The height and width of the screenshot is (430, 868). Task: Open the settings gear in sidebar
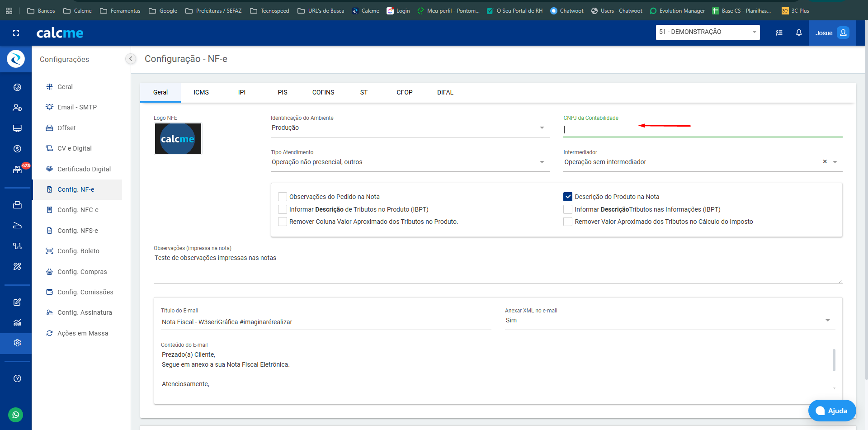tap(17, 343)
